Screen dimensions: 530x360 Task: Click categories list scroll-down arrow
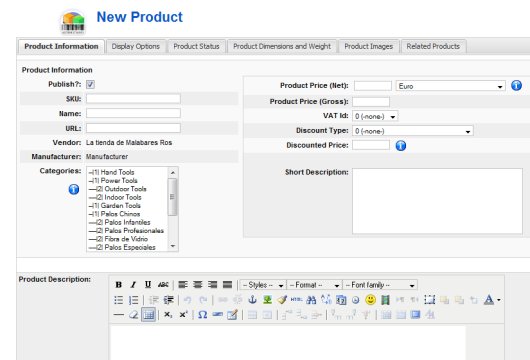tap(173, 246)
